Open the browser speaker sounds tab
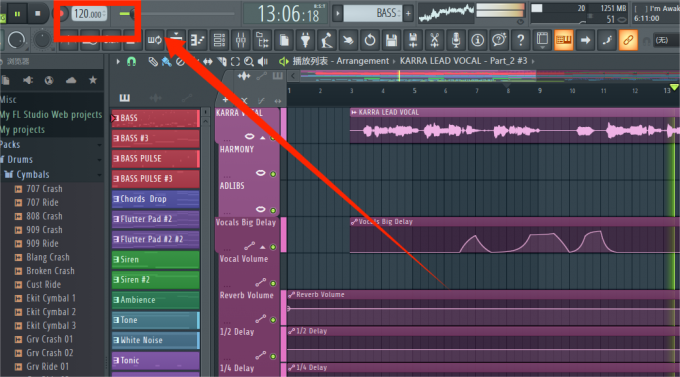680x377 pixels. [x=28, y=80]
